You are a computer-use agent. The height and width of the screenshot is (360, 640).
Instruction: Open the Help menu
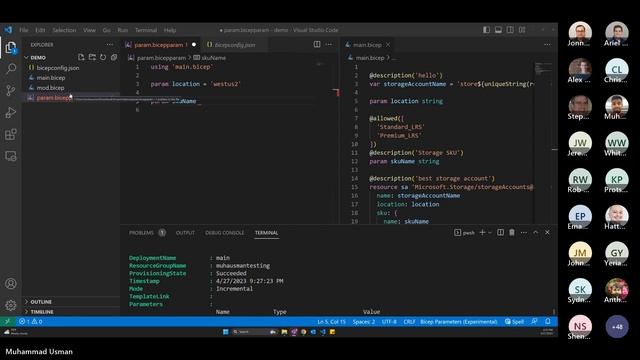(x=170, y=30)
